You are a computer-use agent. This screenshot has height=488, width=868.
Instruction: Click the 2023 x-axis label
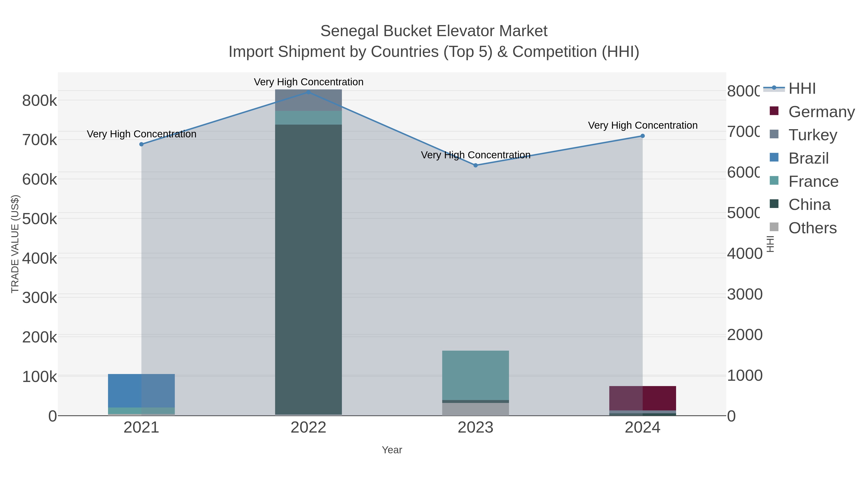tap(475, 428)
